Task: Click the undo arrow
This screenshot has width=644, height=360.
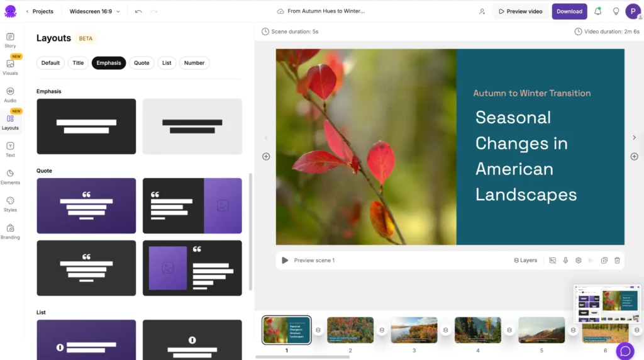Action: (x=138, y=11)
